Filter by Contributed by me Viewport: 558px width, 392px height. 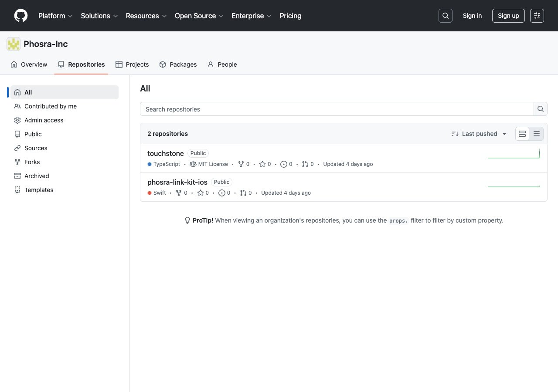65,106
